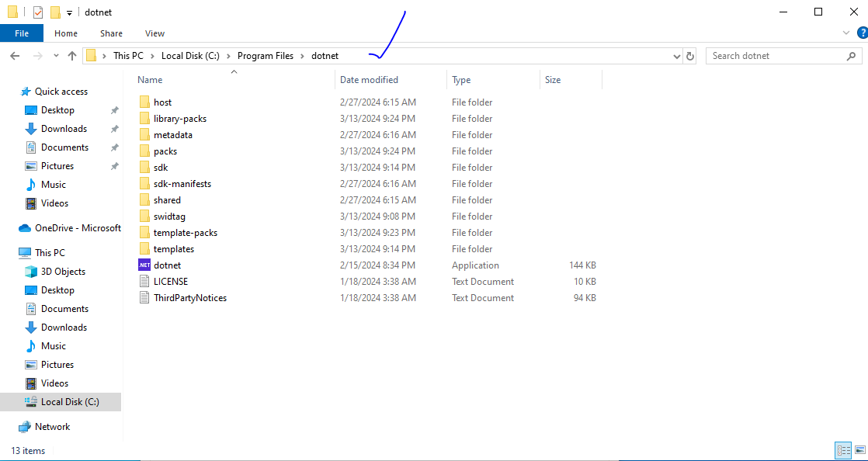Open pinned Desktop under Quick access
This screenshot has width=868, height=461.
click(x=57, y=110)
